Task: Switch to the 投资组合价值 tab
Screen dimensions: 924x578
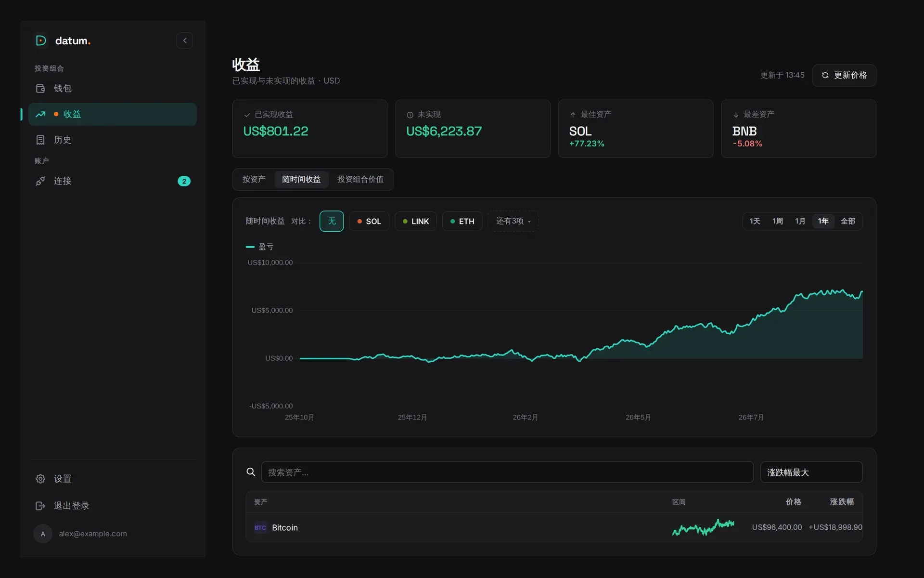Action: (x=360, y=179)
